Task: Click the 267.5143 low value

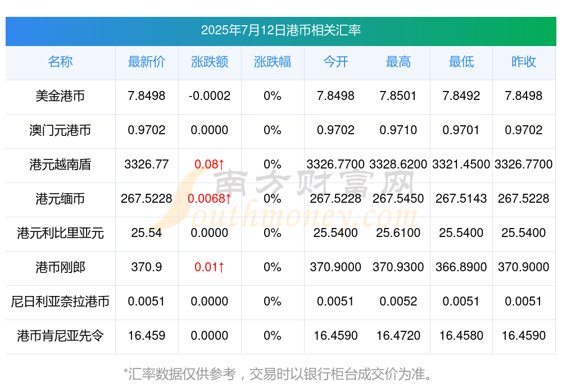Action: pyautogui.click(x=461, y=198)
